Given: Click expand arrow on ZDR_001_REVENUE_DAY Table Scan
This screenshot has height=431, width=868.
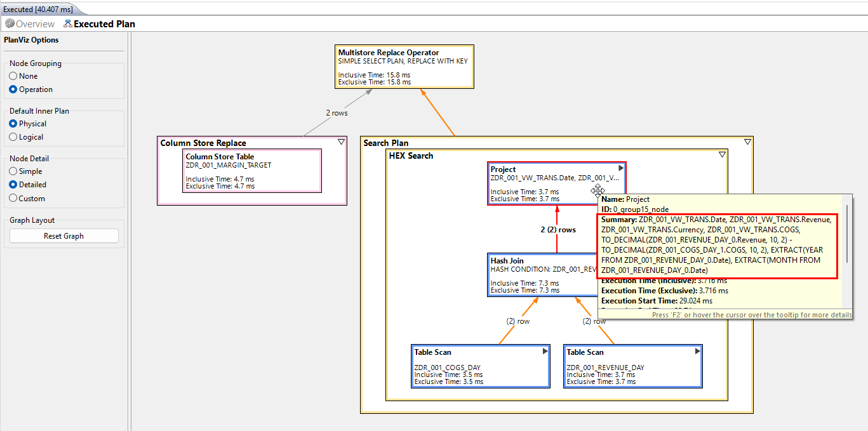Looking at the screenshot, I should 697,350.
